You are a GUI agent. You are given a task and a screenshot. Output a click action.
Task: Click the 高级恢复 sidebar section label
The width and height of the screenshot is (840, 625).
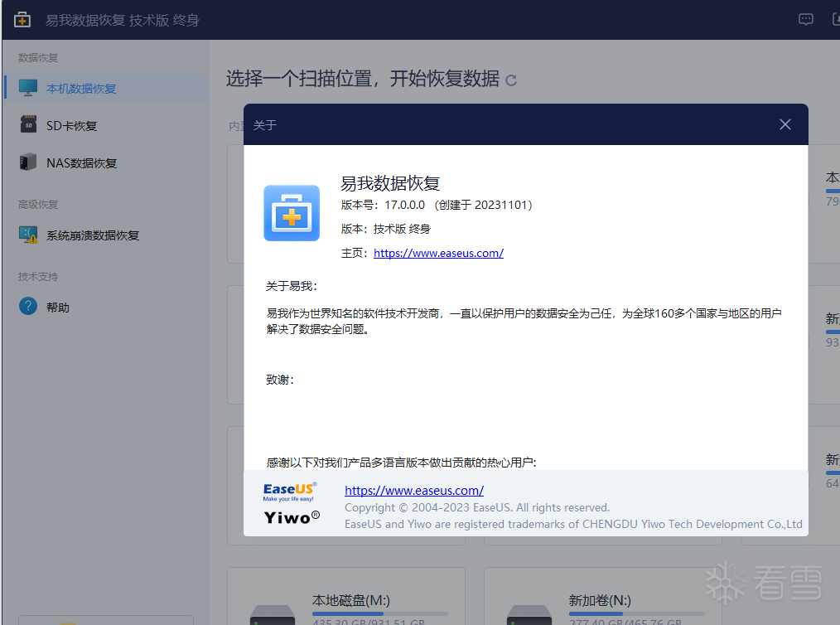(x=37, y=204)
